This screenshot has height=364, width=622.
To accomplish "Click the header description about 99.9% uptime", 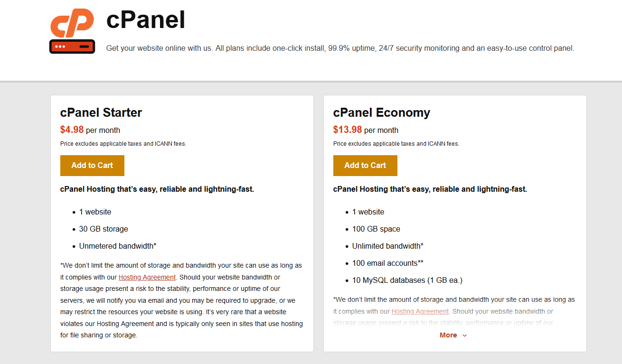I will point(340,48).
